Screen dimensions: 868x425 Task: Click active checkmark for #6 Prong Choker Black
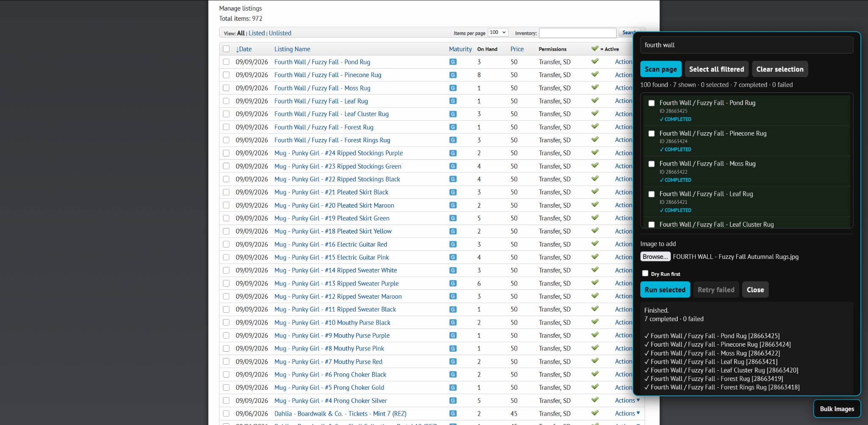595,374
